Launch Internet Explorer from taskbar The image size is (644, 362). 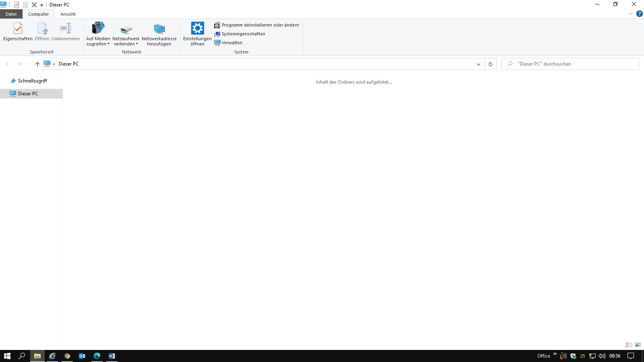click(x=52, y=356)
